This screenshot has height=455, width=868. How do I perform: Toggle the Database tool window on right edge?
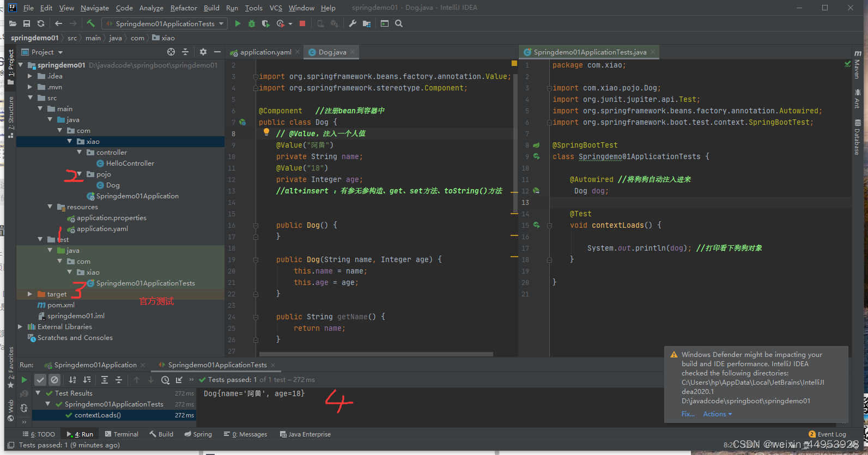pos(858,137)
